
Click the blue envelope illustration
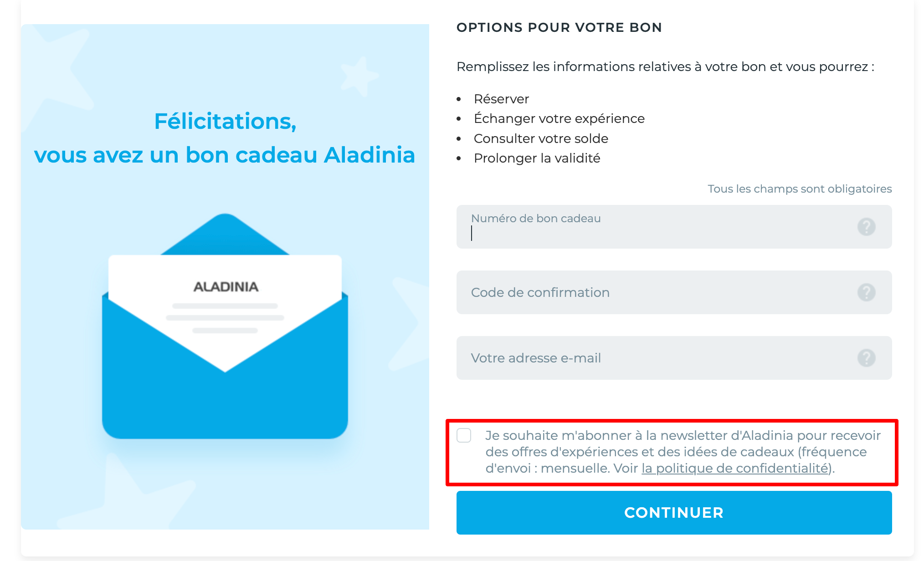[x=225, y=392]
